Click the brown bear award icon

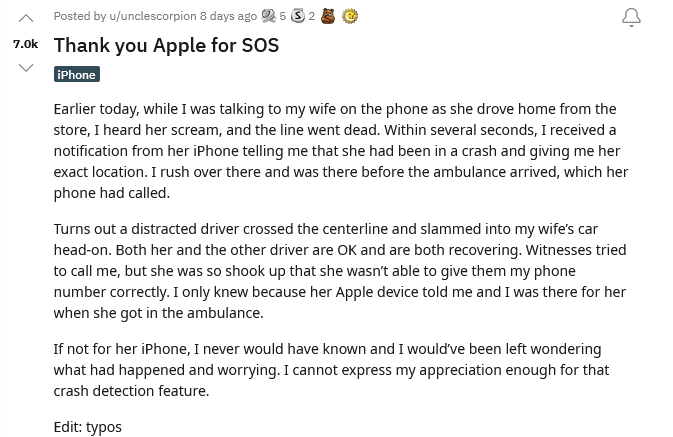pyautogui.click(x=328, y=16)
